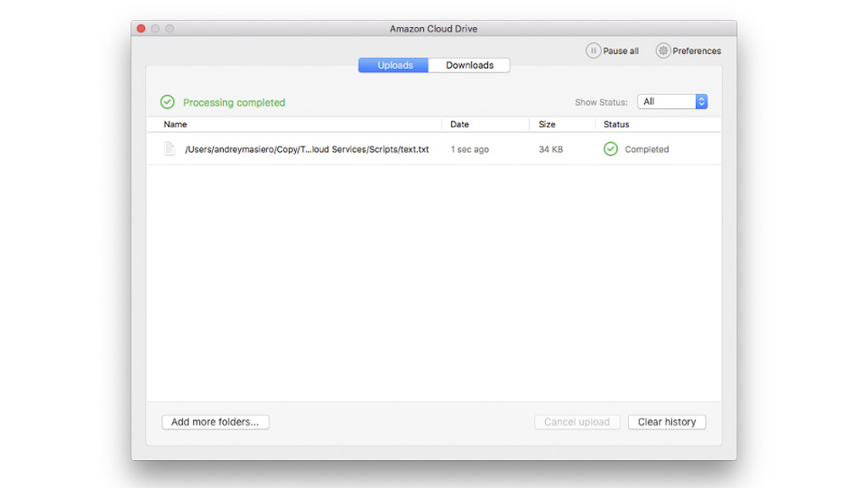
Task: Click the Amazon Cloud Drive title bar
Action: tap(433, 29)
